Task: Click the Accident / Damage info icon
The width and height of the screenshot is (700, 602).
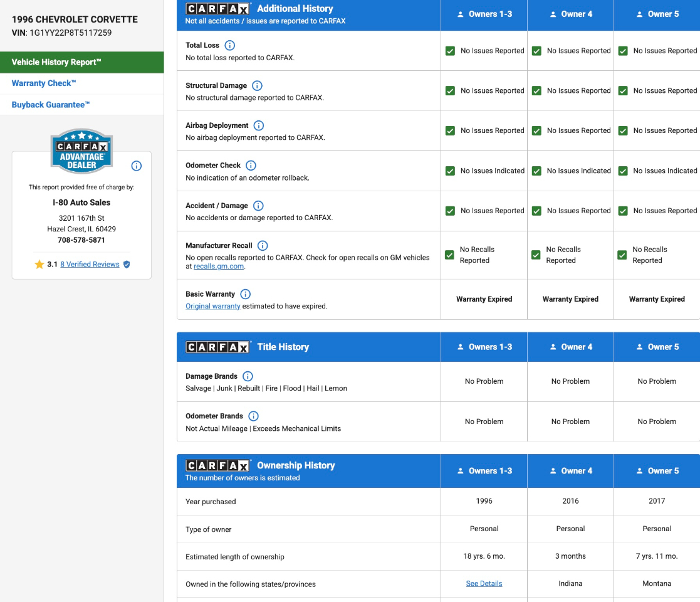Action: pos(258,206)
